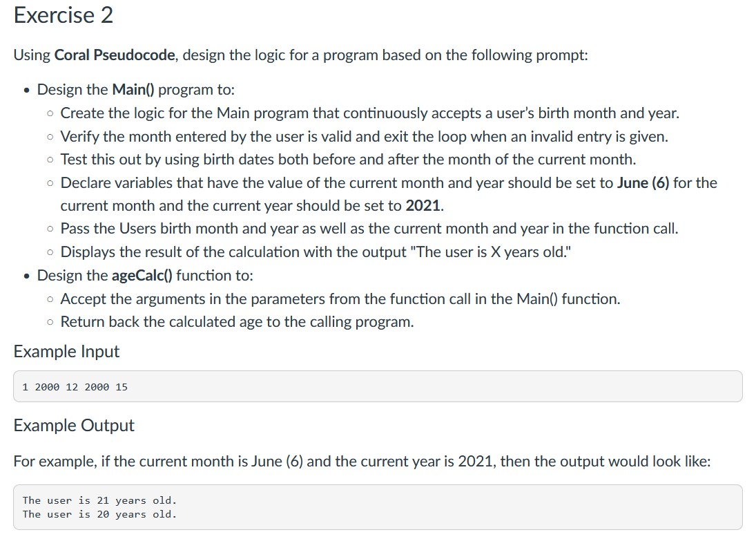Select the Example Input code box

378,386
